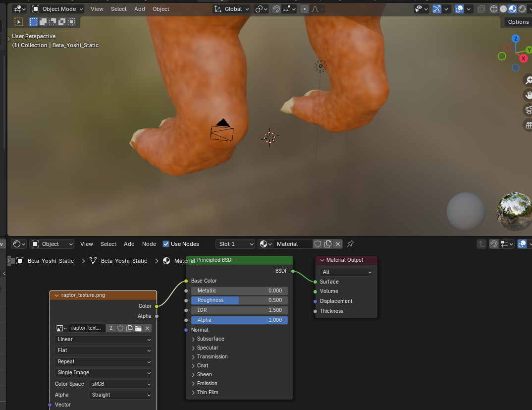Open the 3D viewport Object menu
This screenshot has height=410, width=532.
(x=161, y=9)
